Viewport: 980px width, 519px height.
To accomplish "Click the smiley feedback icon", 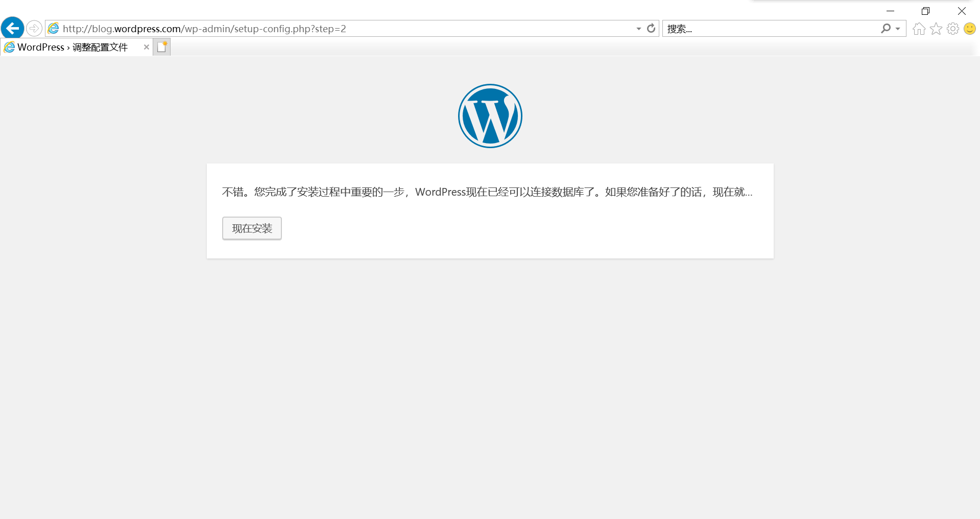I will (970, 29).
